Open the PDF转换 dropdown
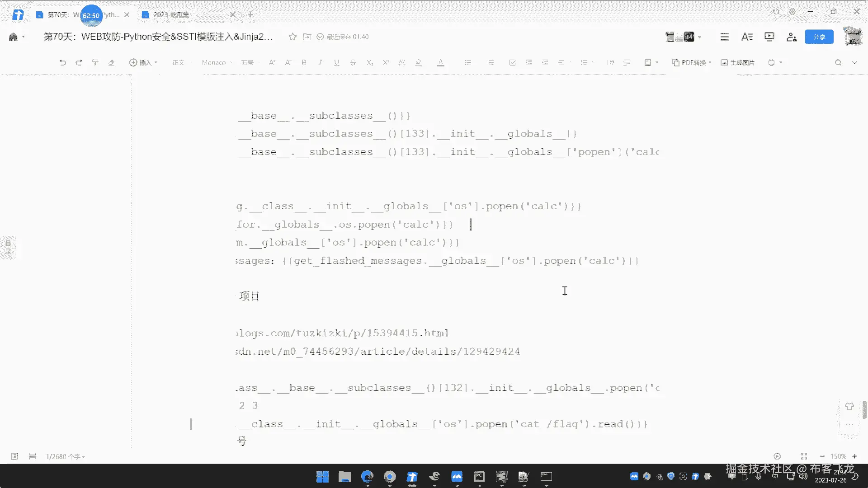Screen dimensions: 868x488 pos(691,63)
